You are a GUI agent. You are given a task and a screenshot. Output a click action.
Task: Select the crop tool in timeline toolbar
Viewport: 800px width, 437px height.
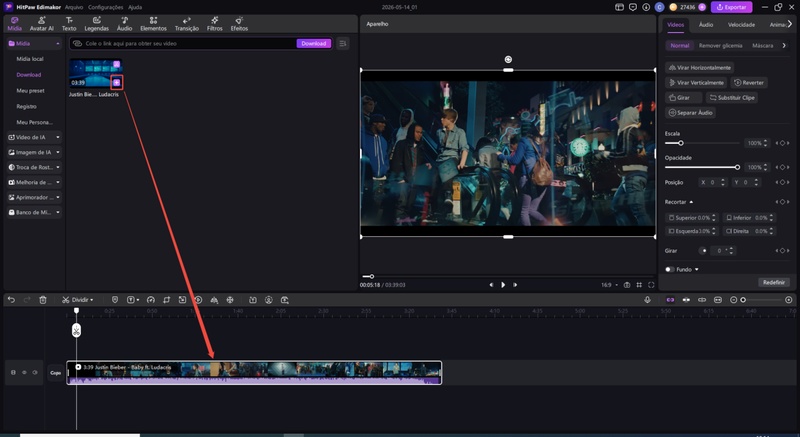(166, 300)
